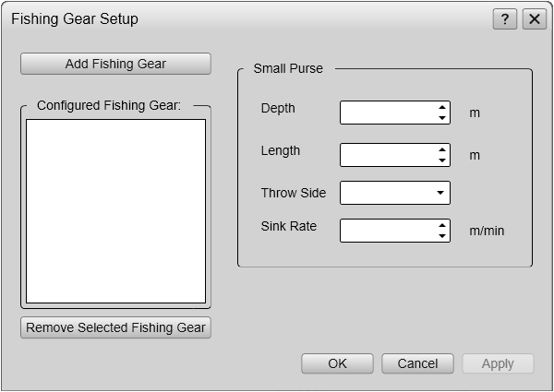
Task: Click the Cancel button
Action: point(417,363)
